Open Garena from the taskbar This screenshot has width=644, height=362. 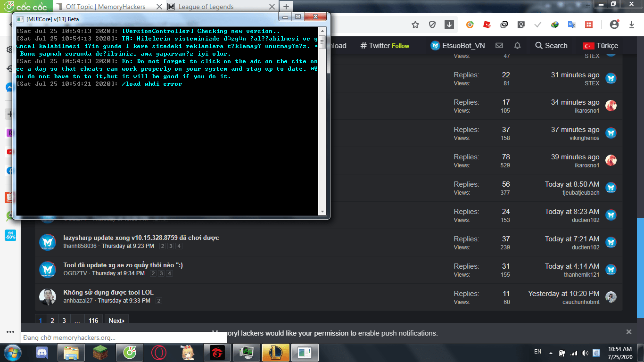click(x=217, y=353)
